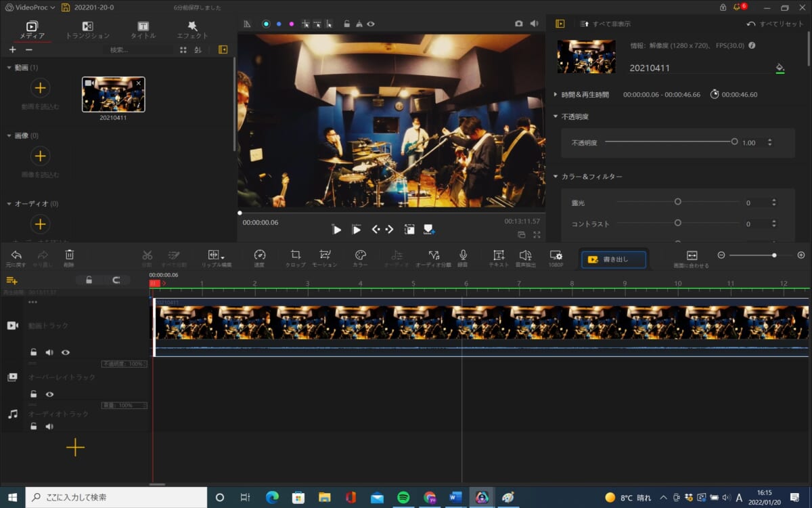812x508 pixels.
Task: Open the カラー color palette tool
Action: tap(360, 258)
